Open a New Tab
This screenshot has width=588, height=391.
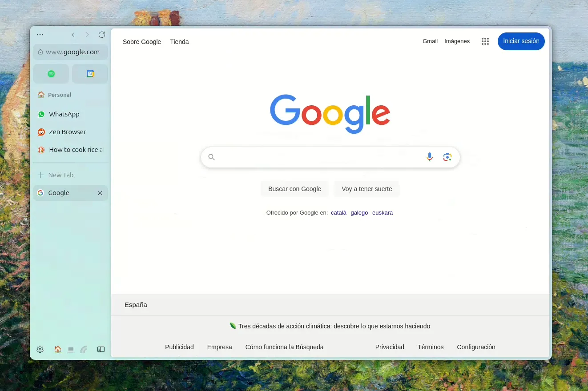[70, 175]
